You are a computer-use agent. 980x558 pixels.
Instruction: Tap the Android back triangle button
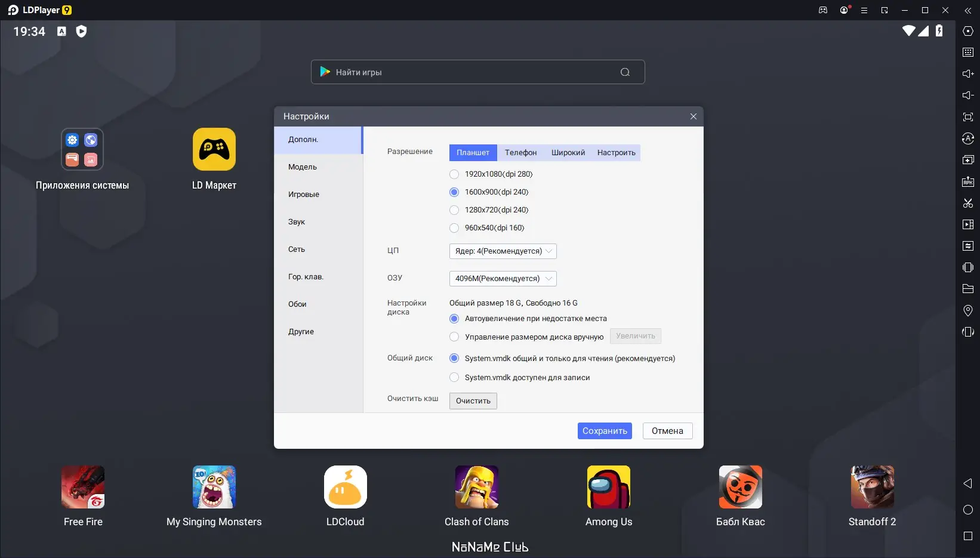[968, 483]
